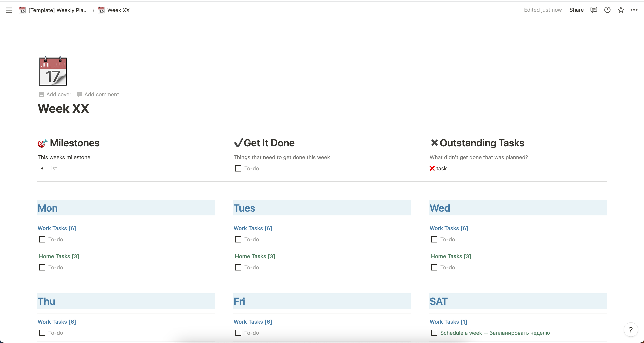Viewport: 644px width, 343px height.
Task: View page history clock icon
Action: pyautogui.click(x=607, y=10)
